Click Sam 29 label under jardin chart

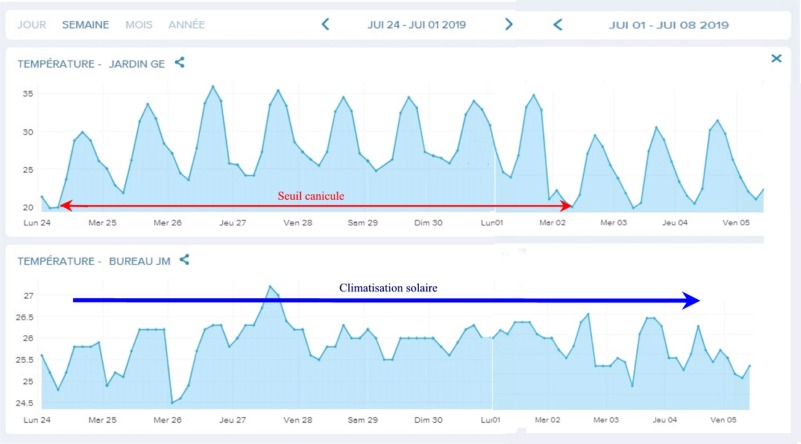click(x=363, y=223)
